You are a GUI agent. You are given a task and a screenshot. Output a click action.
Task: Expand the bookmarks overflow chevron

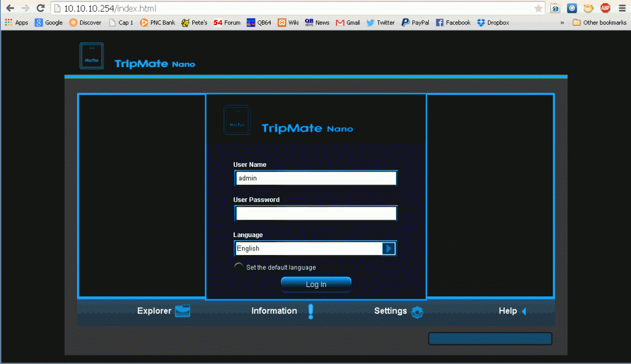[562, 23]
